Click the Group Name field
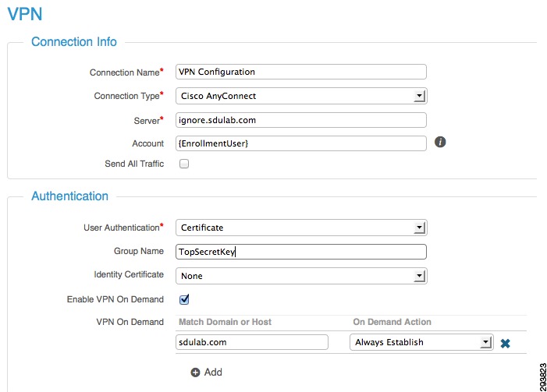The image size is (547, 392). [301, 252]
